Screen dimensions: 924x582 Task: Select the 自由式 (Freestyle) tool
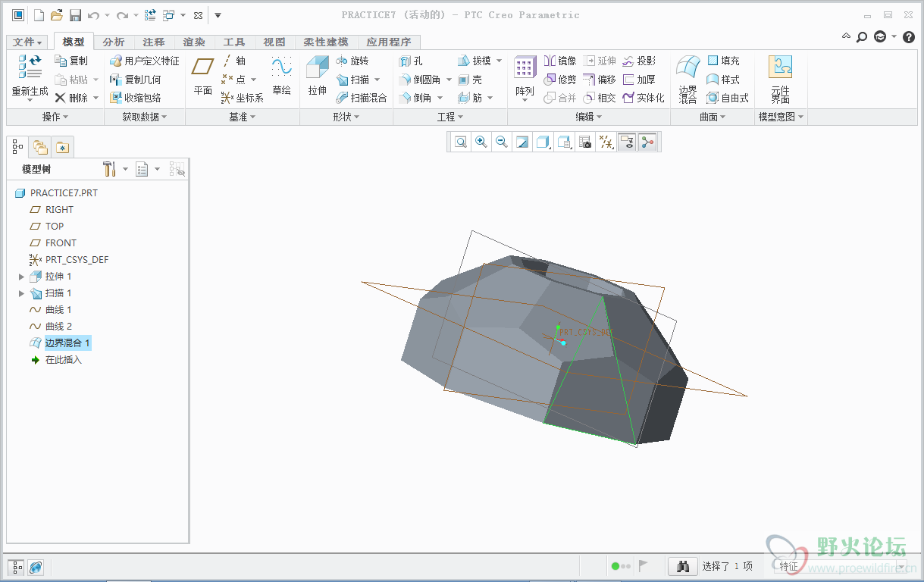[x=727, y=98]
